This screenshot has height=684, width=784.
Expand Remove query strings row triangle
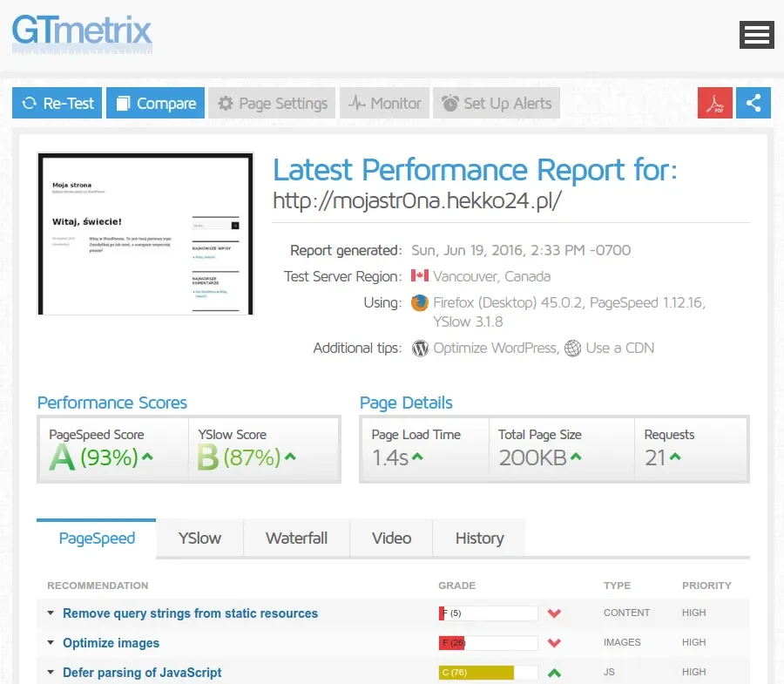pos(51,613)
